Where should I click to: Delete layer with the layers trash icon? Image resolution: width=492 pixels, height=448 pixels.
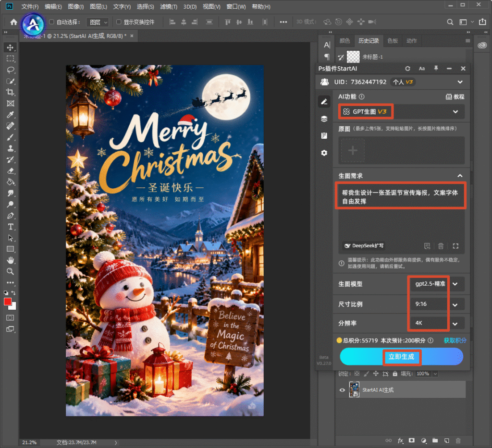pos(458,440)
